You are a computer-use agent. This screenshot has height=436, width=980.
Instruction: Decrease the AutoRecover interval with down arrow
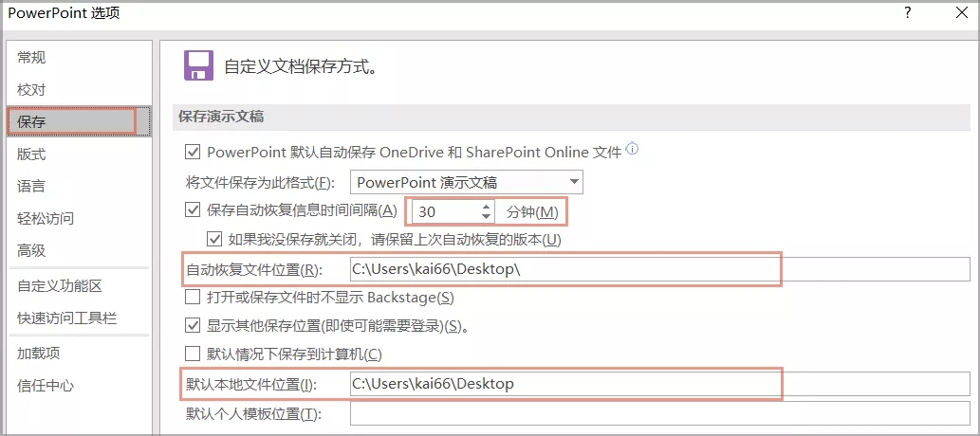click(x=487, y=217)
